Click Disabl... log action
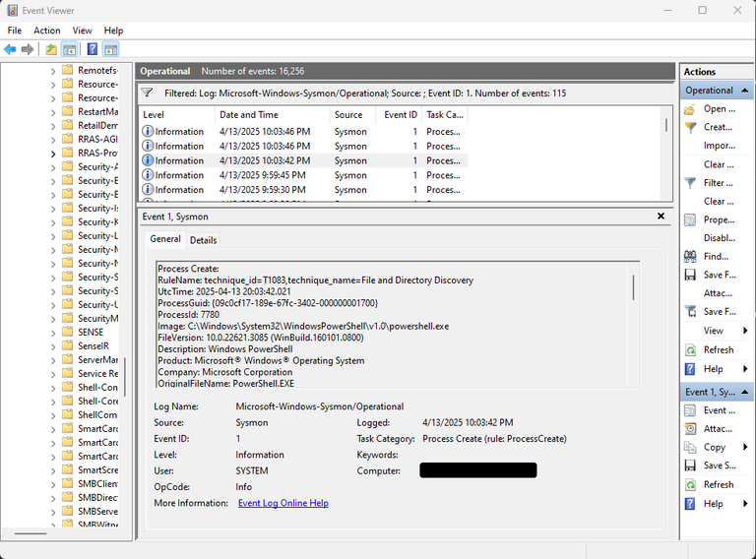Image resolution: width=756 pixels, height=559 pixels. (x=719, y=238)
